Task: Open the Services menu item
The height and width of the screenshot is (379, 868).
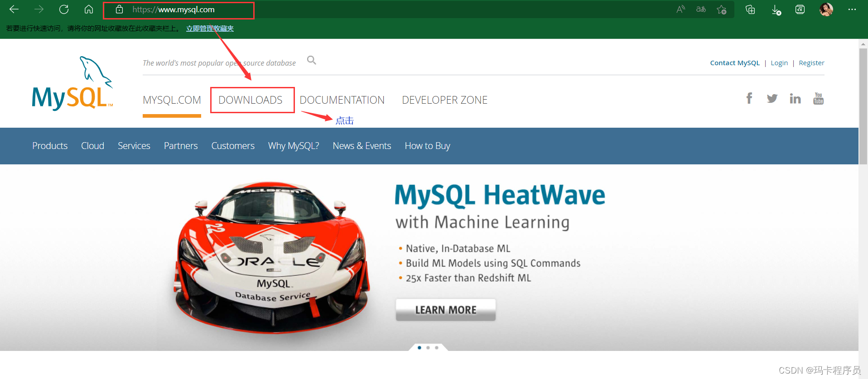Action: pyautogui.click(x=134, y=146)
